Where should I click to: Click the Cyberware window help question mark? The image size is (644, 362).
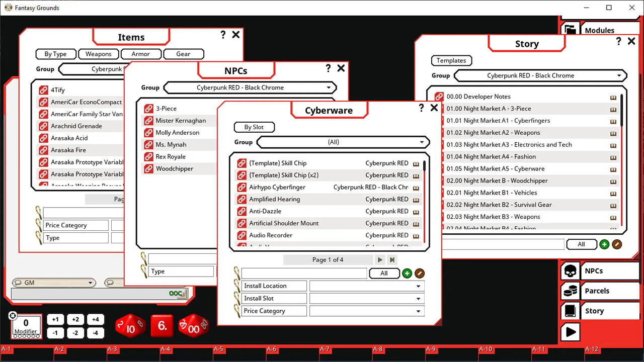[422, 108]
